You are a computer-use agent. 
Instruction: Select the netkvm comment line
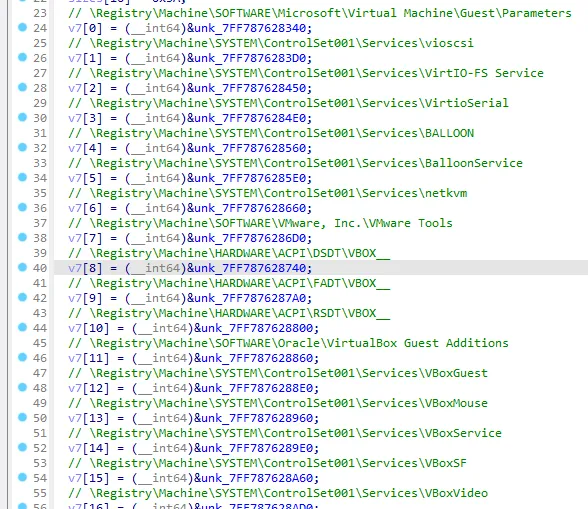[268, 193]
